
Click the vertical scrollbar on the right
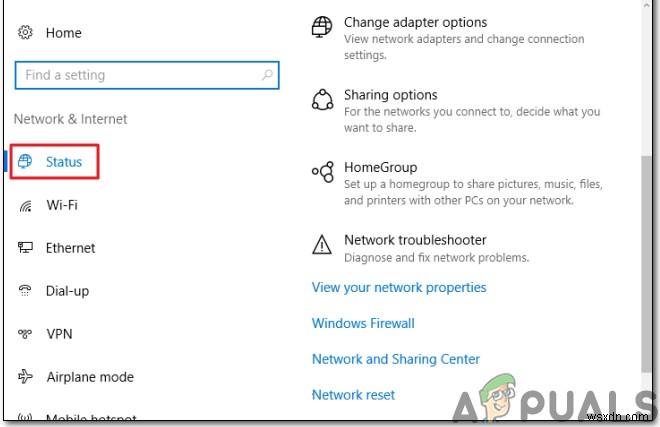(x=647, y=250)
